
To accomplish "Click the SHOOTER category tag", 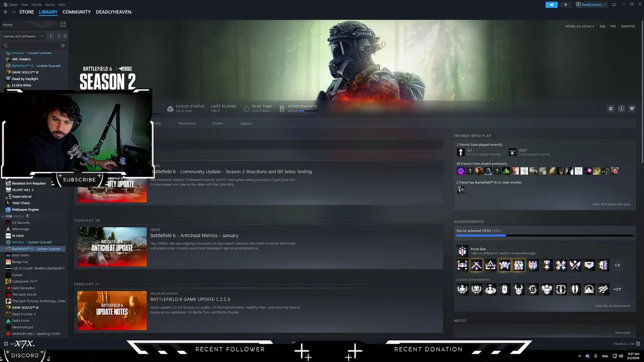I will click(628, 26).
